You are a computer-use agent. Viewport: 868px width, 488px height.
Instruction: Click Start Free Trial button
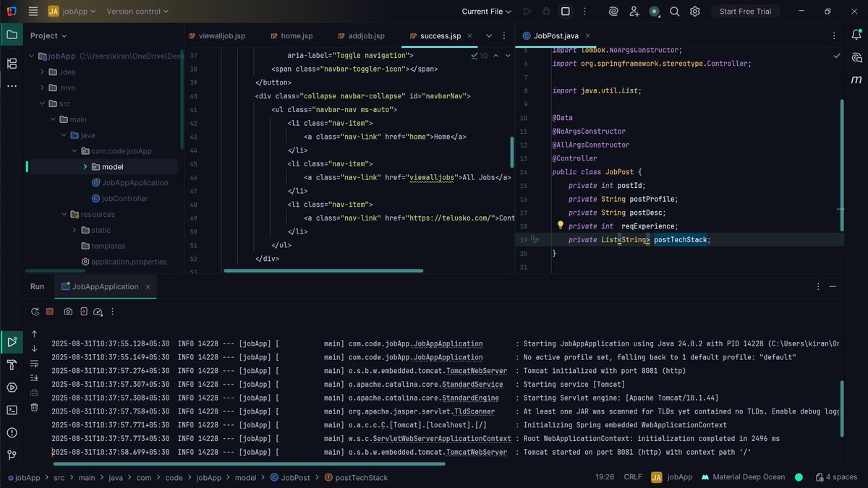[745, 12]
